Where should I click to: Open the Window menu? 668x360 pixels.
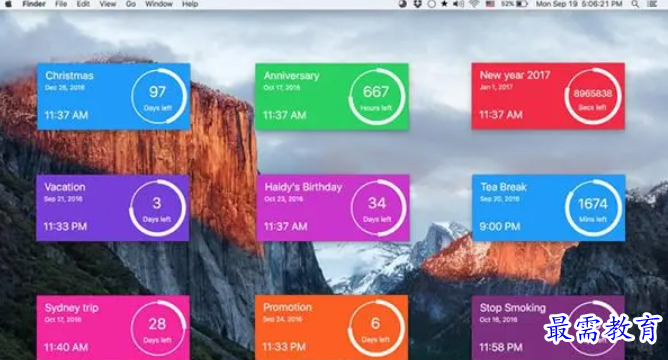click(x=158, y=4)
